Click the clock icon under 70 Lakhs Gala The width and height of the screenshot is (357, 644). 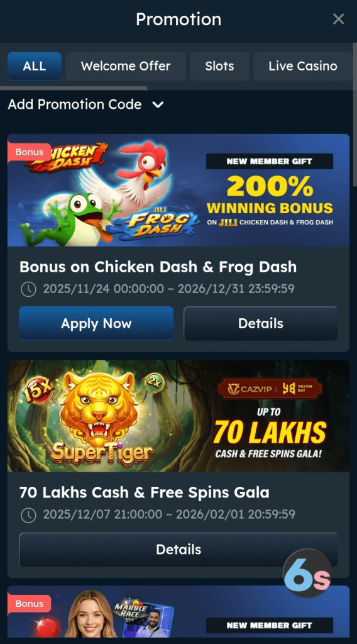(28, 514)
